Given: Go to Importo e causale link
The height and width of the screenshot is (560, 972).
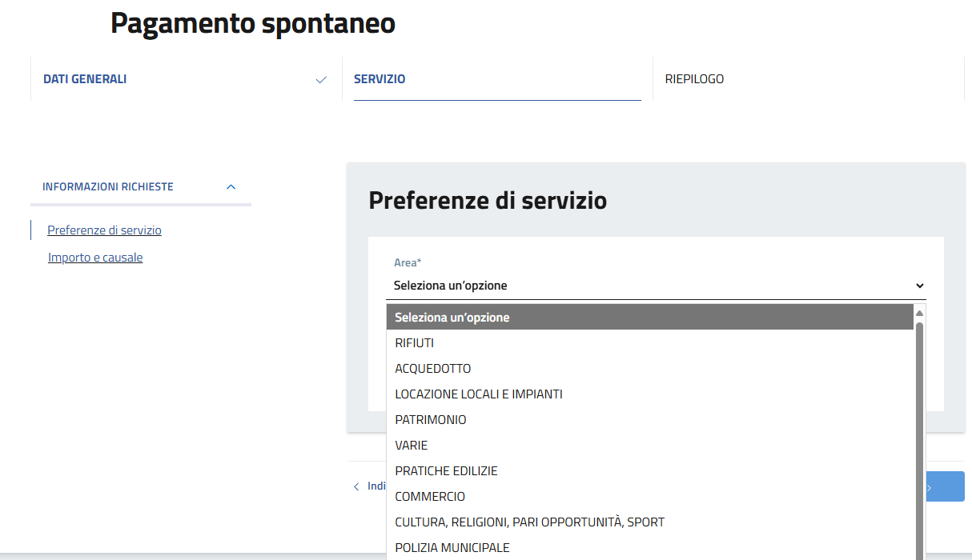Looking at the screenshot, I should point(95,258).
